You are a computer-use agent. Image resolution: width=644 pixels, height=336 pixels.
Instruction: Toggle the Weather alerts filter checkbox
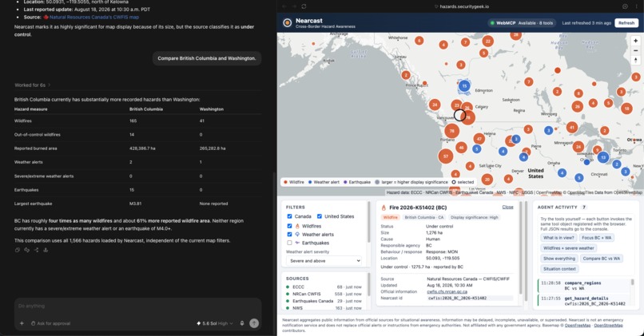pos(289,235)
